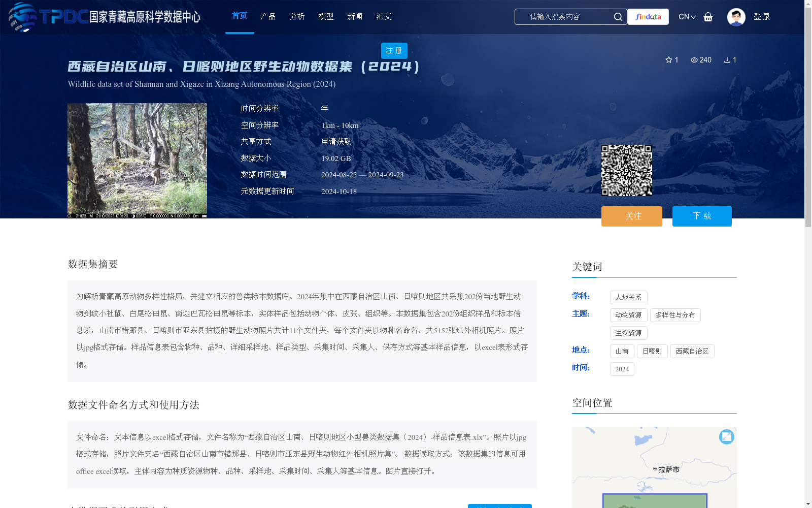Select the 西藏自治区 location tag

pos(692,351)
